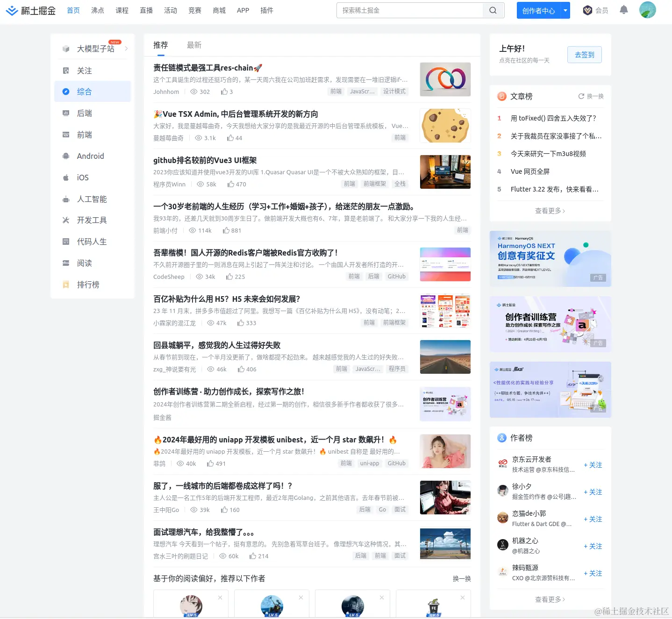This screenshot has height=619, width=672.
Task: Click the 排行榜 sidebar icon
Action: pyautogui.click(x=66, y=285)
